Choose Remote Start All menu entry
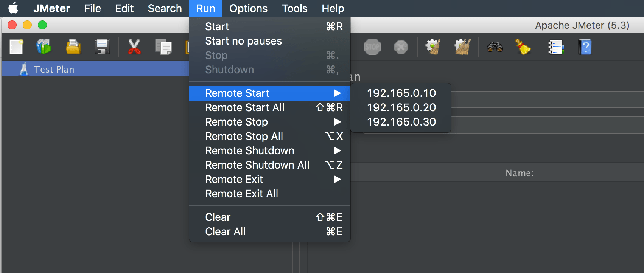The height and width of the screenshot is (273, 644). click(245, 107)
